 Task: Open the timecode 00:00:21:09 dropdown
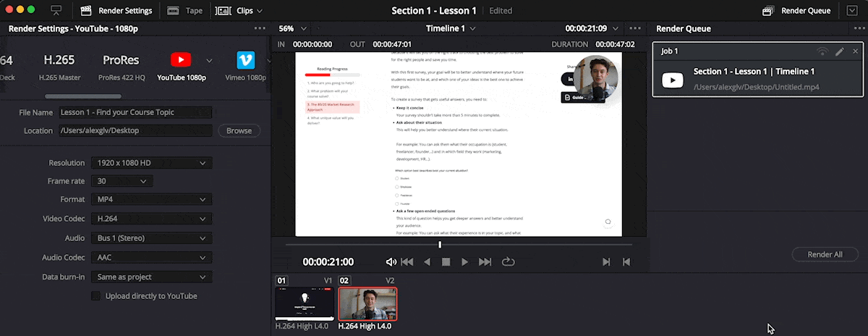593,28
